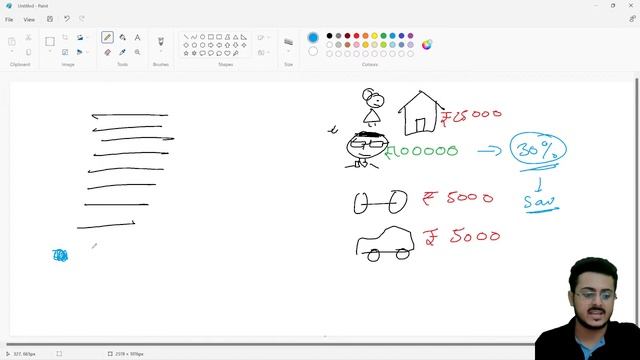Viewport: 640px width, 360px height.
Task: Select the Eraser tool
Action: [107, 52]
